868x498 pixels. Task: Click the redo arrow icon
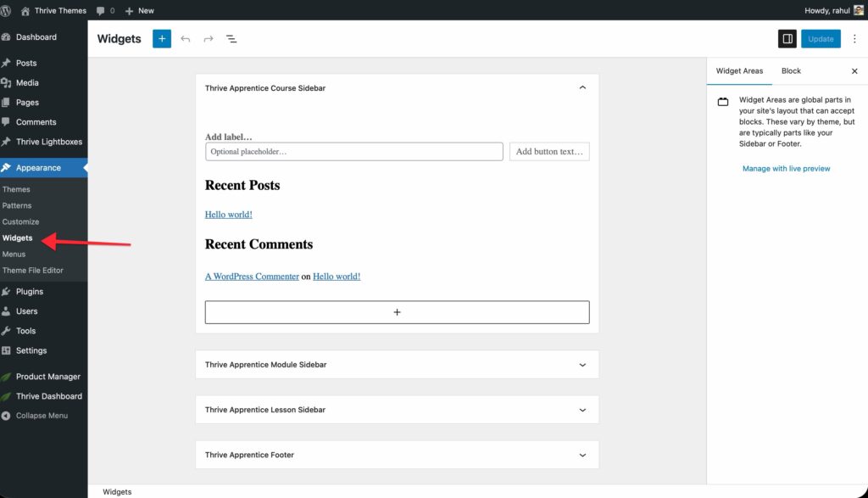click(x=209, y=39)
